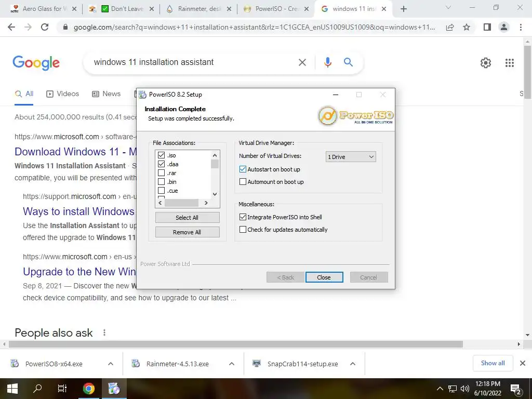
Task: Toggle Integrate PowerISO into Shell
Action: pos(243,217)
